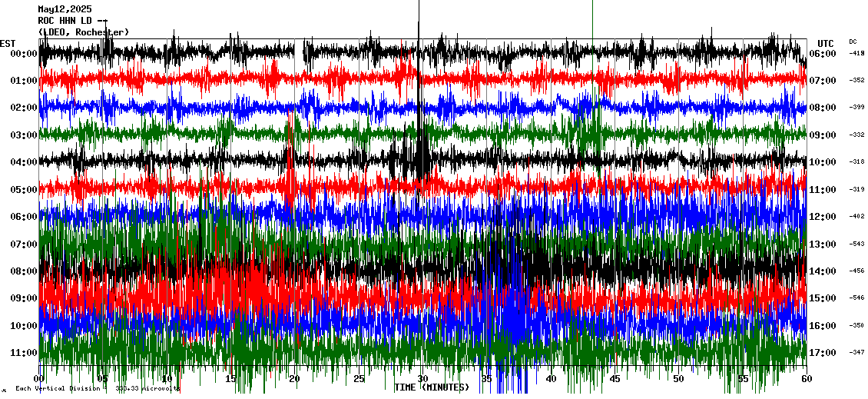Viewport: 868px width, 399px height.
Task: Click the (LDEO, Rochester) label
Action: [x=84, y=32]
